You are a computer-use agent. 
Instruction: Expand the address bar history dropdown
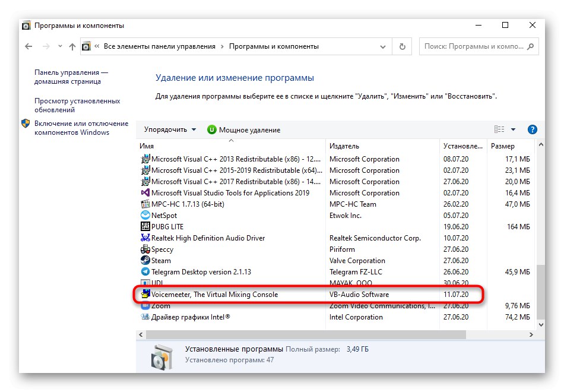click(383, 47)
